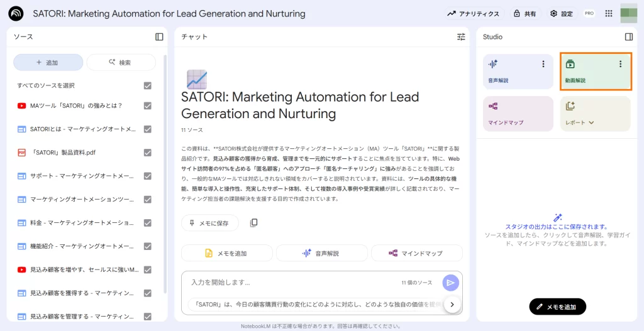644x331 pixels.
Task: Click マインドマップ button under chat summary
Action: tap(417, 253)
